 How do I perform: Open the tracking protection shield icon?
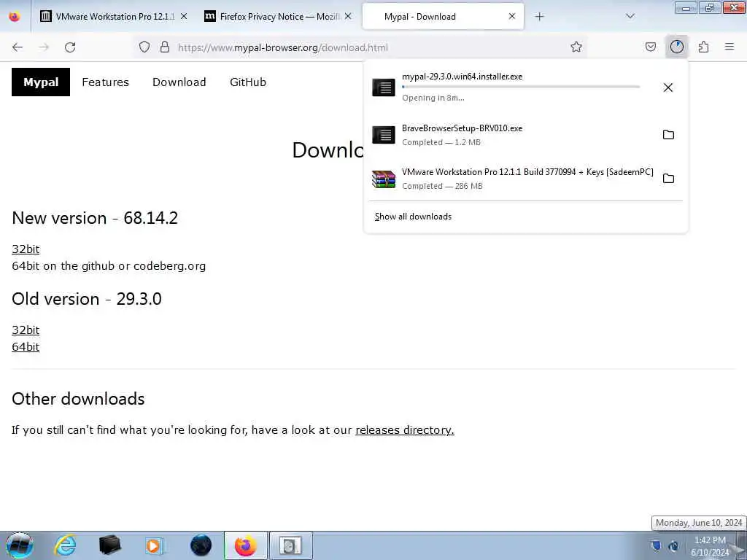144,47
